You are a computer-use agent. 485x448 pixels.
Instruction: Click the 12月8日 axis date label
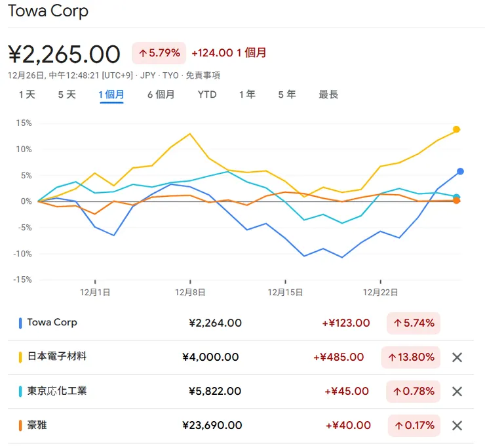coord(190,293)
